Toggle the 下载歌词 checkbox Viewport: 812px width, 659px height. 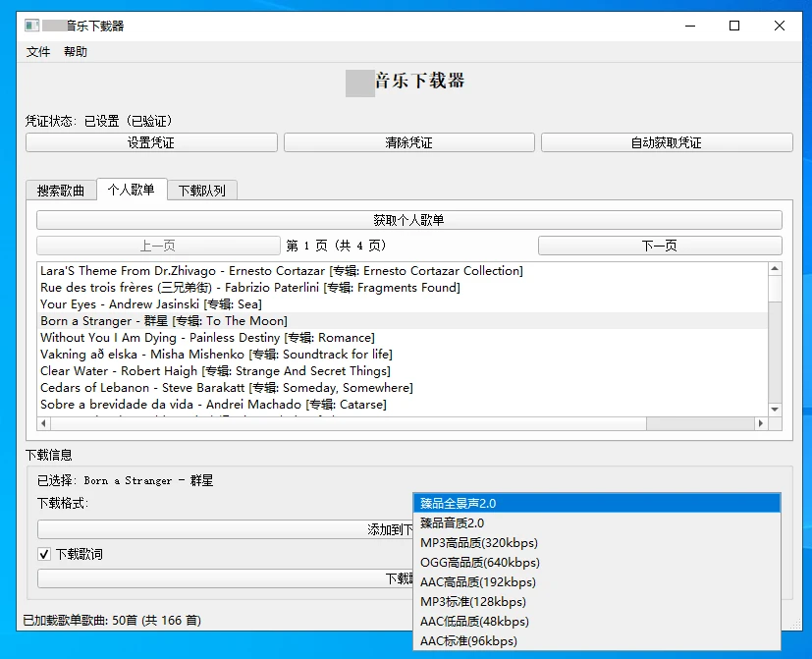click(44, 555)
